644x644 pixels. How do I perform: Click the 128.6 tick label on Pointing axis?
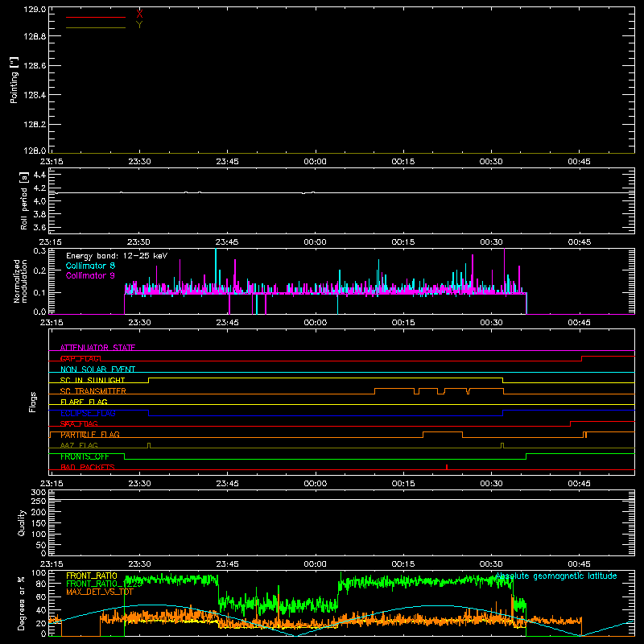pyautogui.click(x=35, y=66)
